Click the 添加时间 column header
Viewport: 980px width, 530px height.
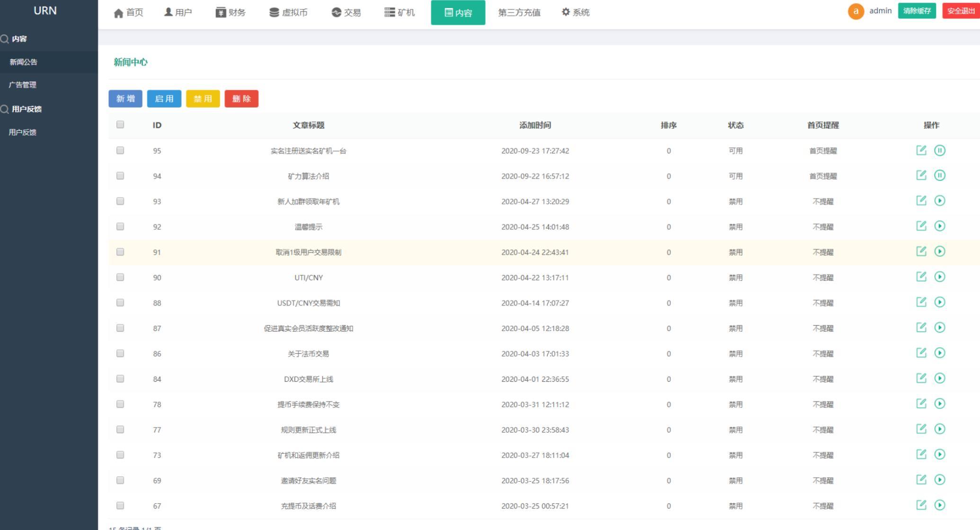[535, 125]
